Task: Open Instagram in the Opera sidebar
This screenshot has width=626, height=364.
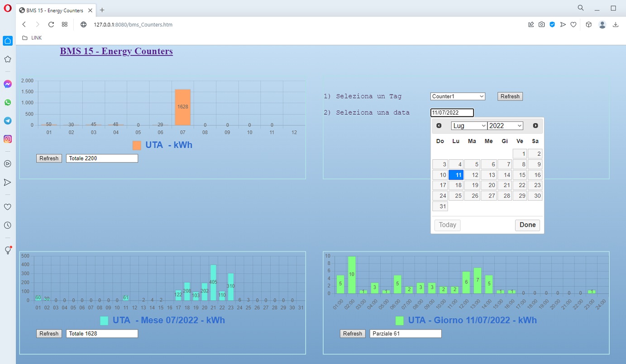Action: pyautogui.click(x=8, y=139)
